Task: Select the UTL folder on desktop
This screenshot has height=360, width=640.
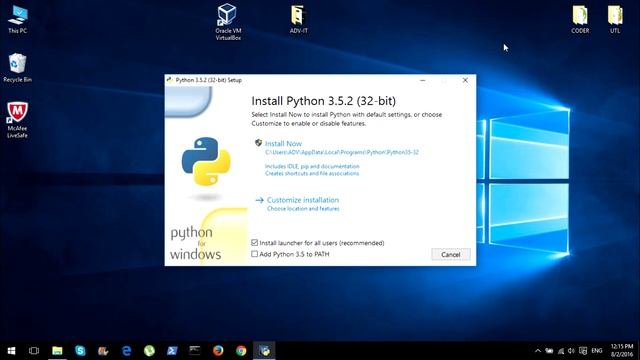Action: (615, 19)
